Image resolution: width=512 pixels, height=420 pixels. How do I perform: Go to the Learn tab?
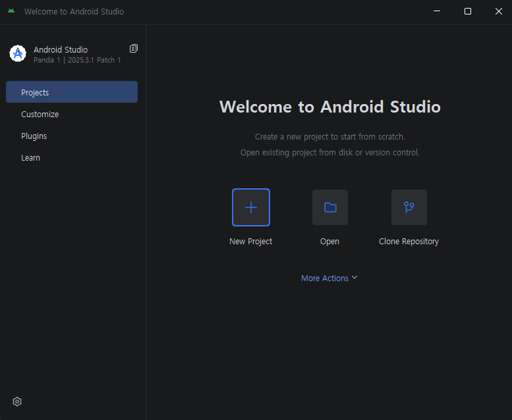pos(72,157)
